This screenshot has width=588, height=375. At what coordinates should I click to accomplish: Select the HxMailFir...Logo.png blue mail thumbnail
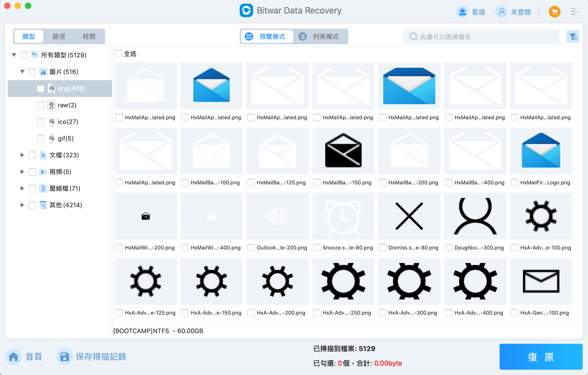[x=541, y=151]
